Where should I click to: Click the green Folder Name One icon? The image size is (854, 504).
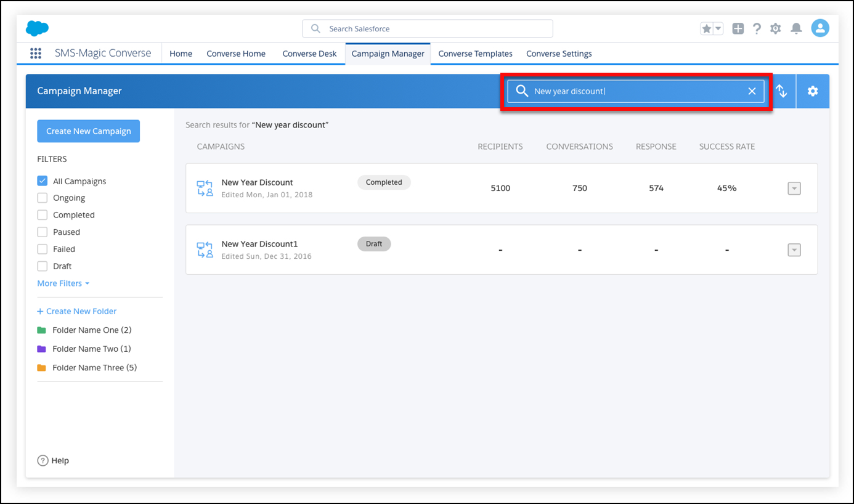click(41, 330)
